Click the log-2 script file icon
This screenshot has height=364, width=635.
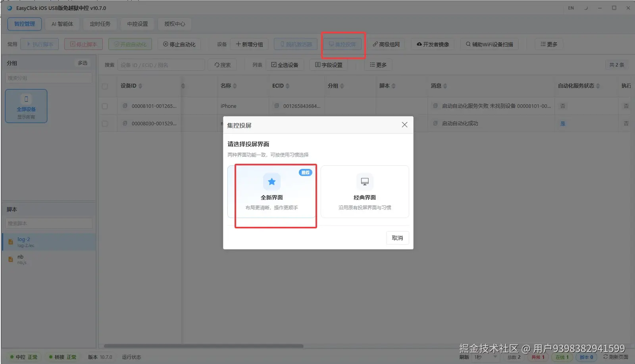pos(11,242)
